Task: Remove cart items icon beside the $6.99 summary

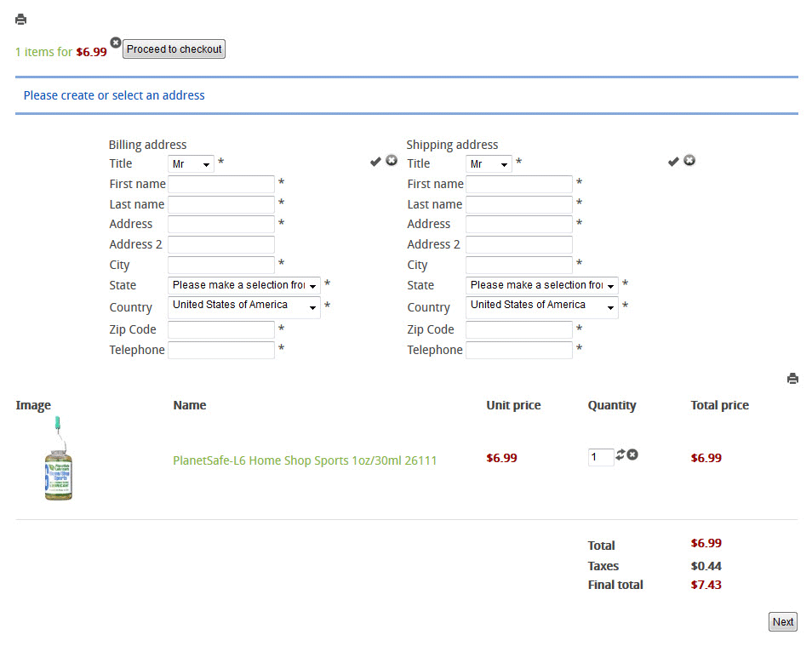Action: coord(116,43)
